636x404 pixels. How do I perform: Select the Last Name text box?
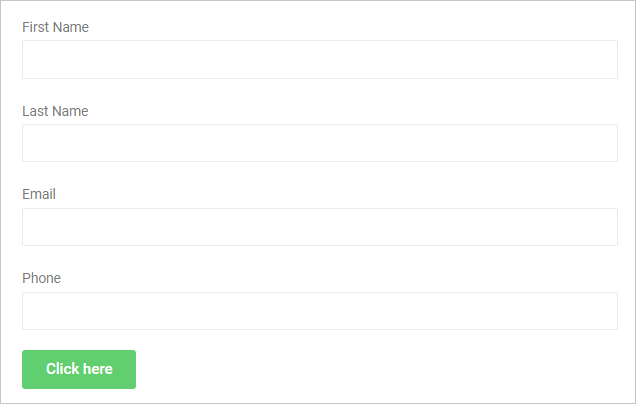pos(320,143)
